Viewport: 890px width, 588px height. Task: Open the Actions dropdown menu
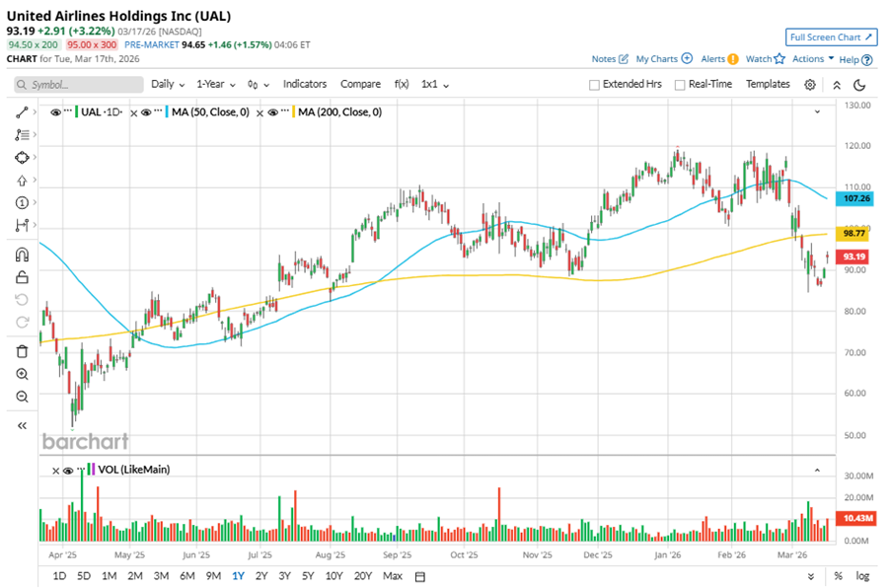812,59
